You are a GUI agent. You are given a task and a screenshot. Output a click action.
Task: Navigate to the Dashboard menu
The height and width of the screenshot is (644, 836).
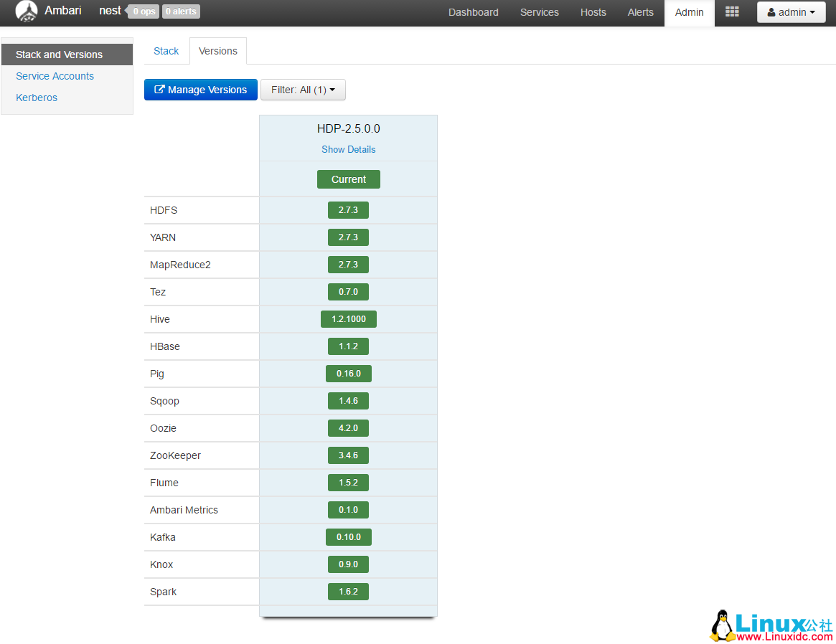click(x=473, y=12)
